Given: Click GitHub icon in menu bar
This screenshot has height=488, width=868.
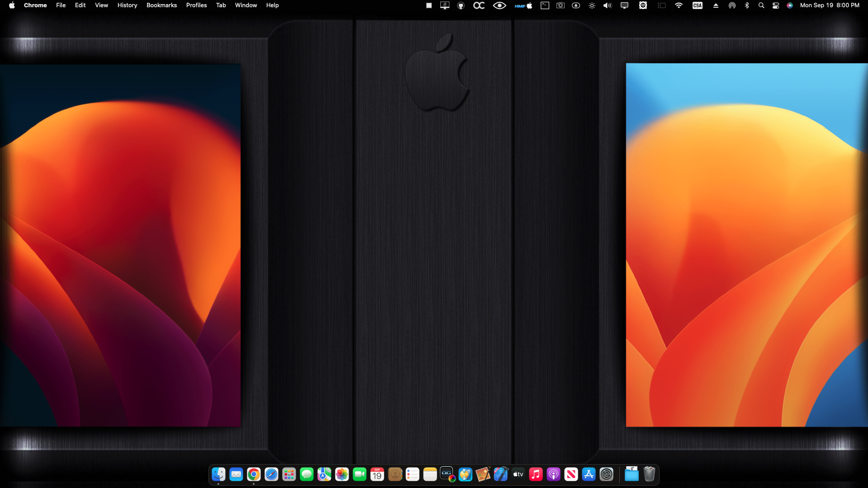Looking at the screenshot, I should (x=461, y=5).
